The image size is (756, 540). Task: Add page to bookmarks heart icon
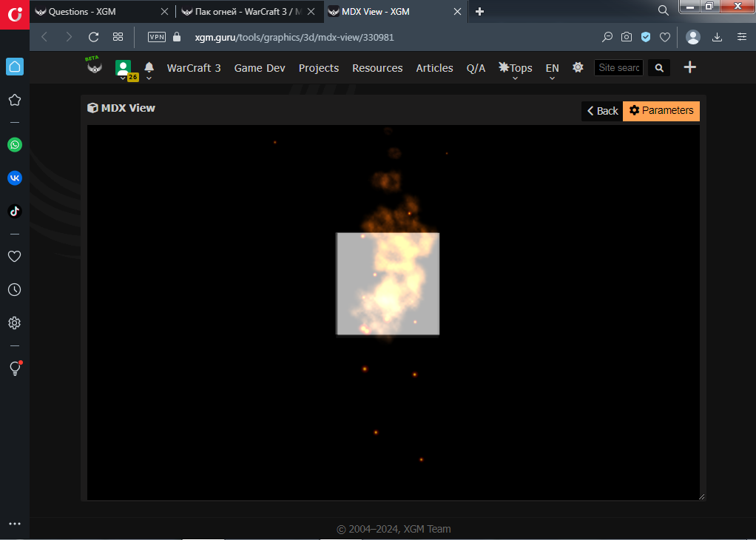coord(665,37)
